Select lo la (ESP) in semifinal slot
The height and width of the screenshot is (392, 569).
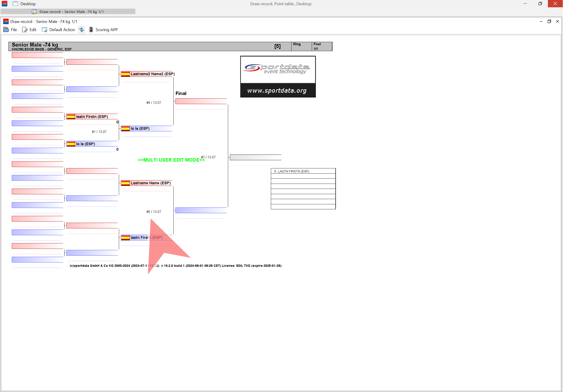(x=140, y=128)
